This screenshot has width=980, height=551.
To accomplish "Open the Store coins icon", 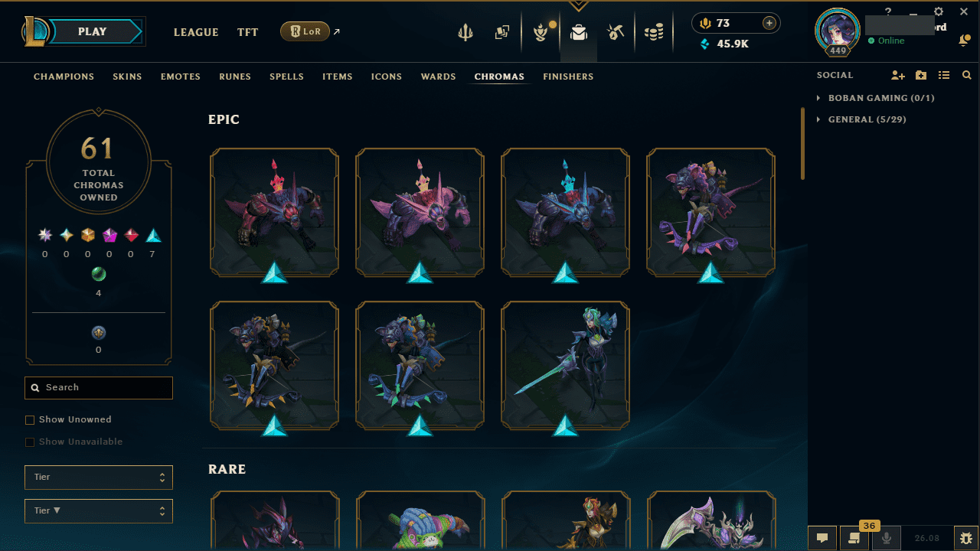I will pyautogui.click(x=653, y=32).
